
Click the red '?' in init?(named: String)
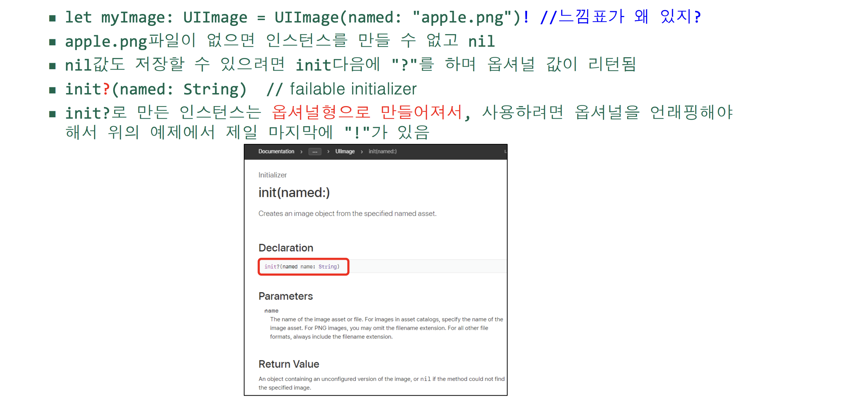click(106, 89)
